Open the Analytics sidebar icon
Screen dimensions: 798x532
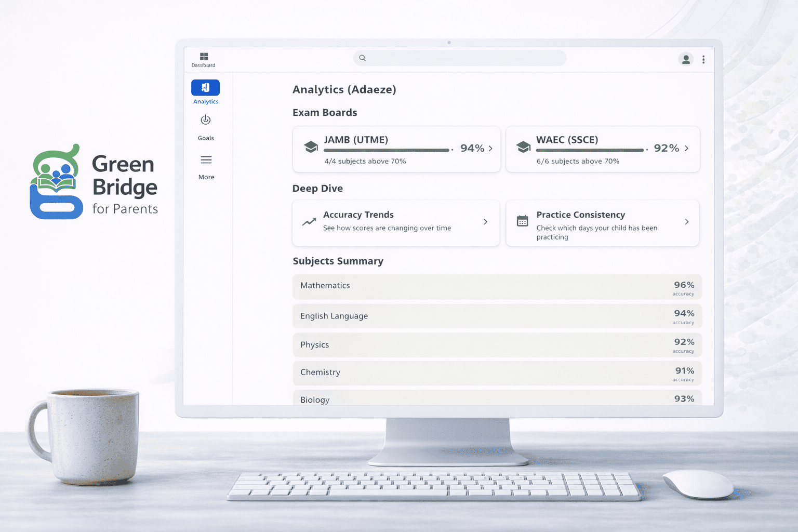click(206, 88)
